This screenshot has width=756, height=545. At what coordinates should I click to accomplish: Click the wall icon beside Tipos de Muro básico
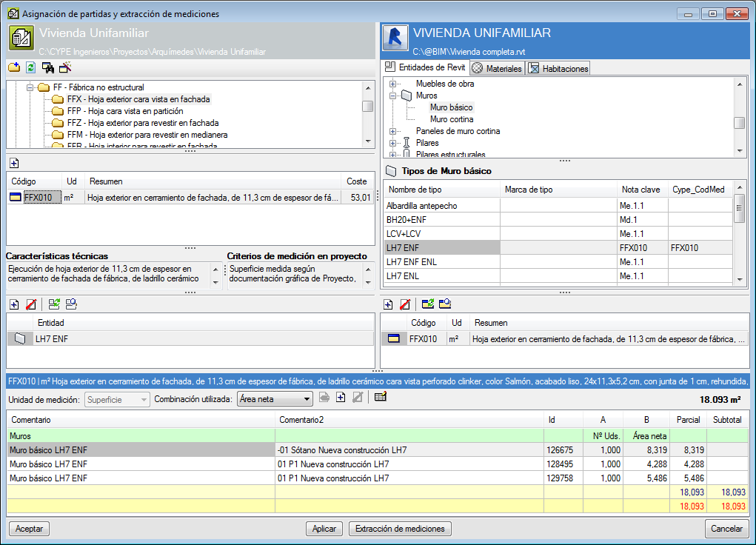coord(391,171)
